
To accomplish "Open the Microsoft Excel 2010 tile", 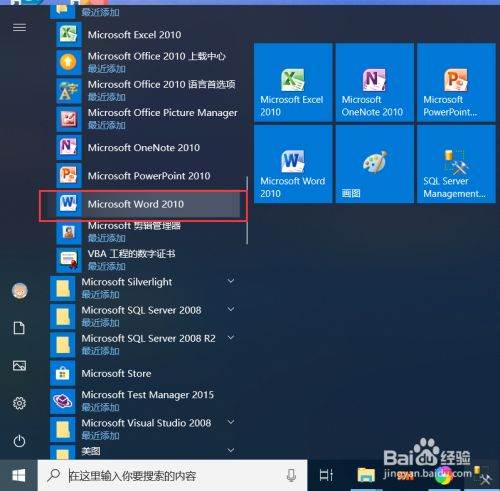I will point(293,82).
